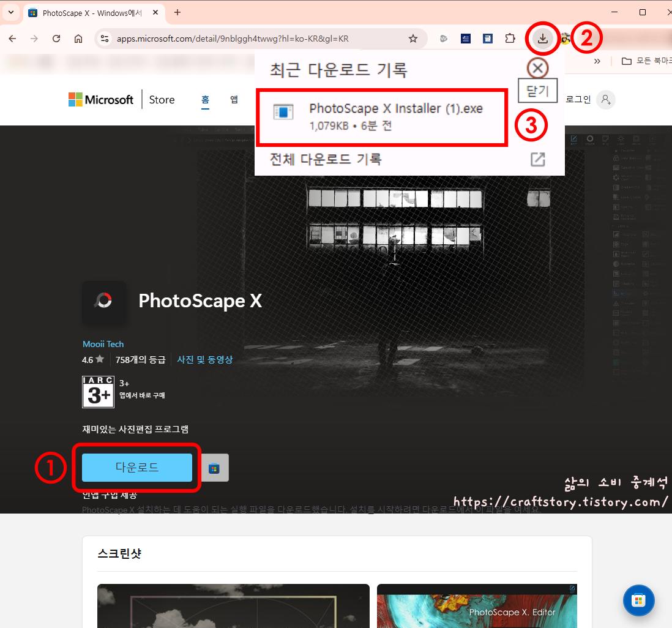Click the Microsoft logo
Screen dimensions: 672x628
(101, 99)
